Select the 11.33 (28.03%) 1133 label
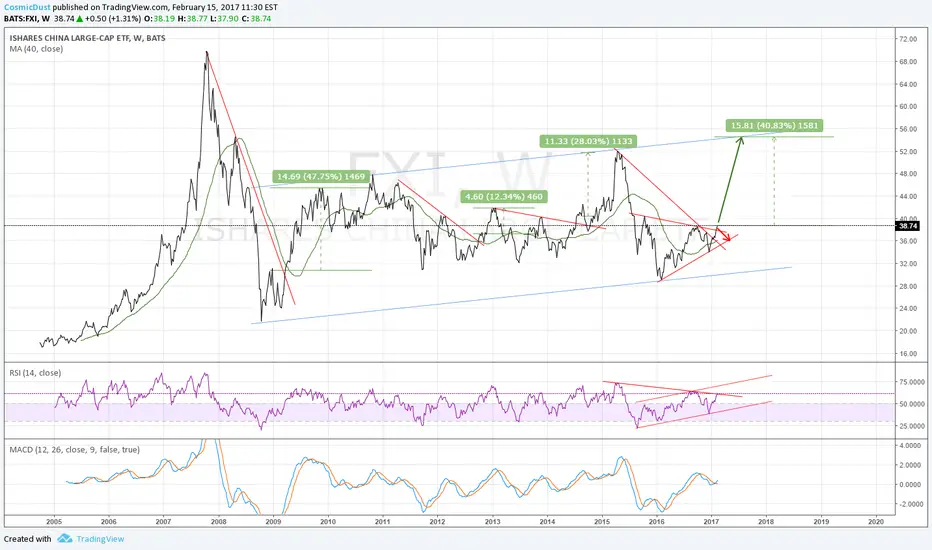 pos(588,141)
